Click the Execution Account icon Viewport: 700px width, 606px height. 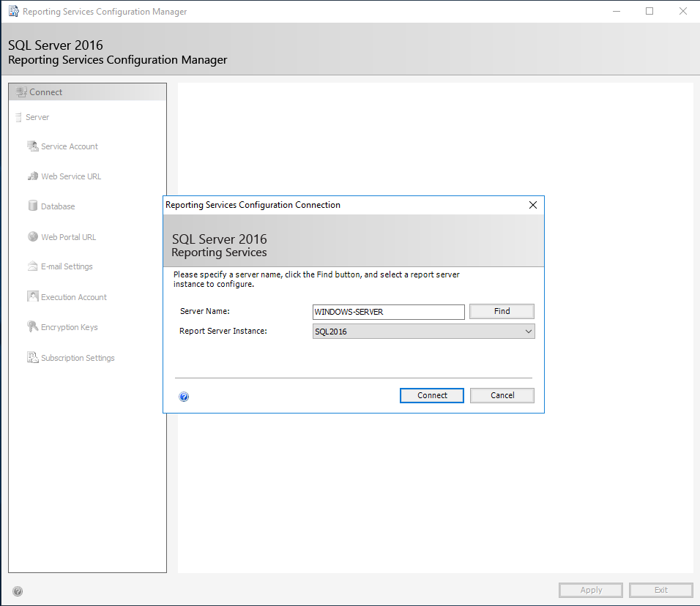coord(33,296)
